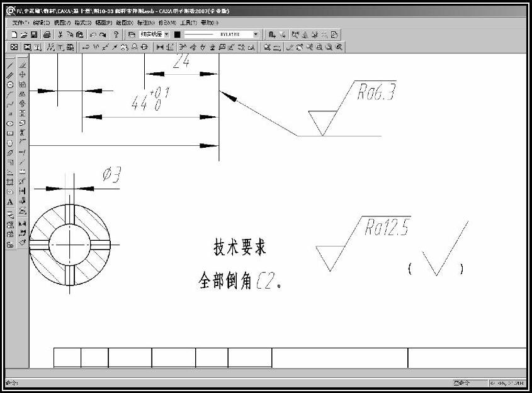Click the Ra6.3 roughness label
Viewport: 532px width, 393px height.
[376, 91]
